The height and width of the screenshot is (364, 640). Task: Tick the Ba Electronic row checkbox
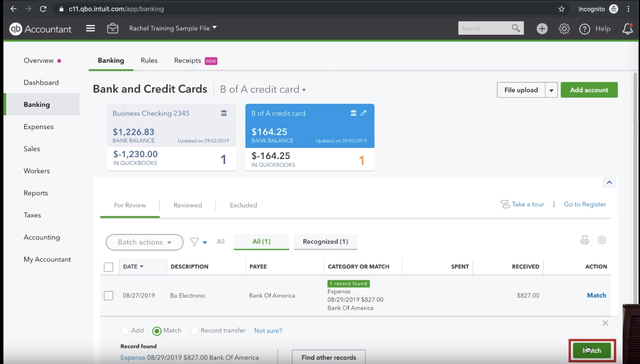pyautogui.click(x=108, y=296)
